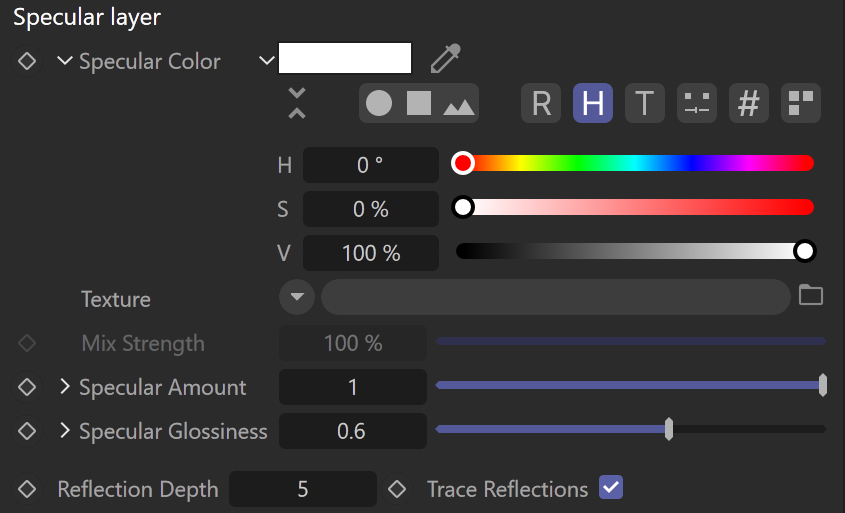This screenshot has width=845, height=513.
Task: Click the white Specular Color swatch
Action: click(345, 58)
